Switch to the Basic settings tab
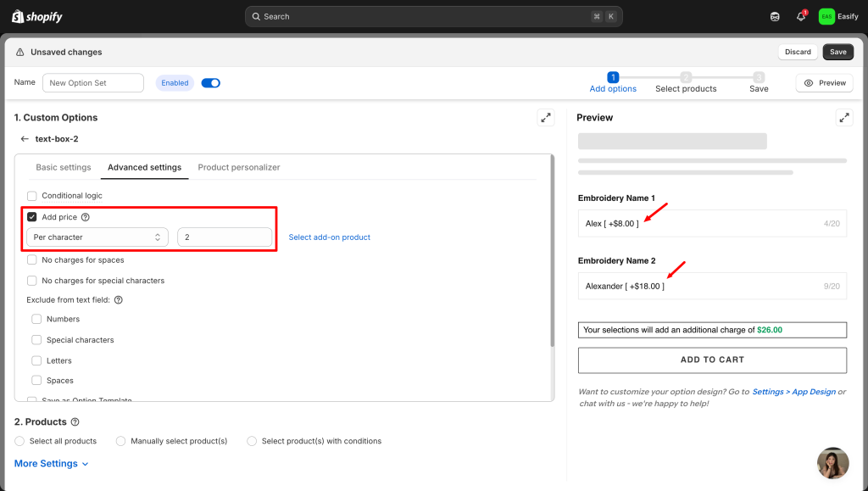868x491 pixels. (64, 168)
